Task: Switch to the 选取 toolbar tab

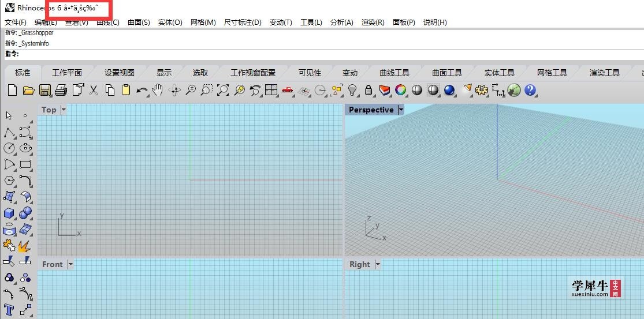Action: click(x=200, y=73)
